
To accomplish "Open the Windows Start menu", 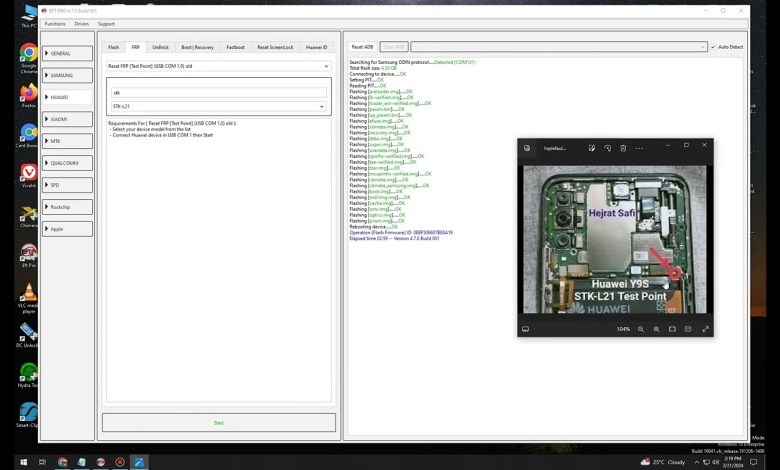I will (23, 462).
